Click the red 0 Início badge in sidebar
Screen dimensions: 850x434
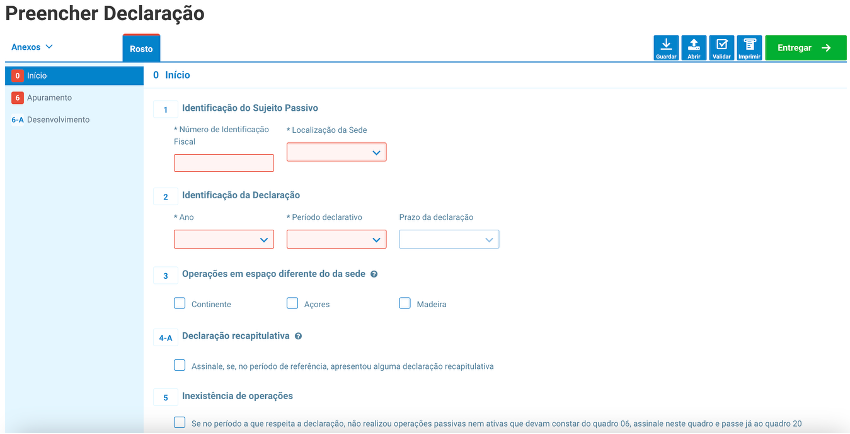click(18, 76)
